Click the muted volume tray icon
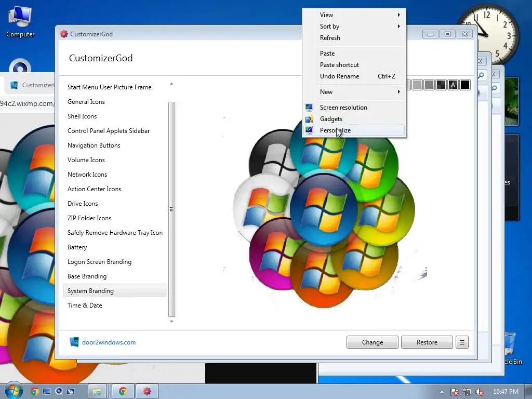This screenshot has width=532, height=399. pyautogui.click(x=480, y=392)
